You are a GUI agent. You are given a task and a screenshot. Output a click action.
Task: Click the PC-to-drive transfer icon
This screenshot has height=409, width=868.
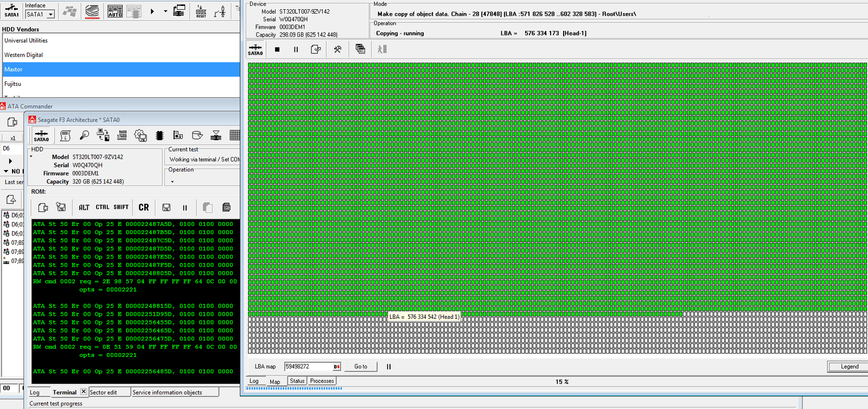(x=103, y=135)
